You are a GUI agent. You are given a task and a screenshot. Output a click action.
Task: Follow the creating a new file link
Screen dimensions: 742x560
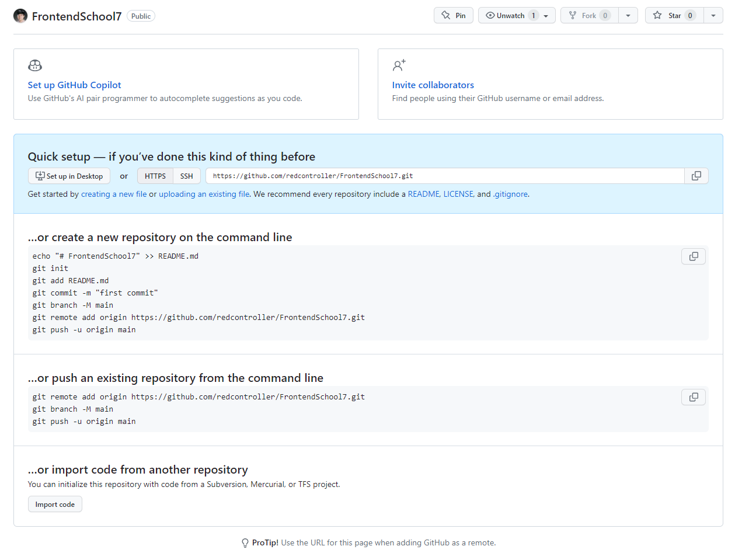[114, 194]
